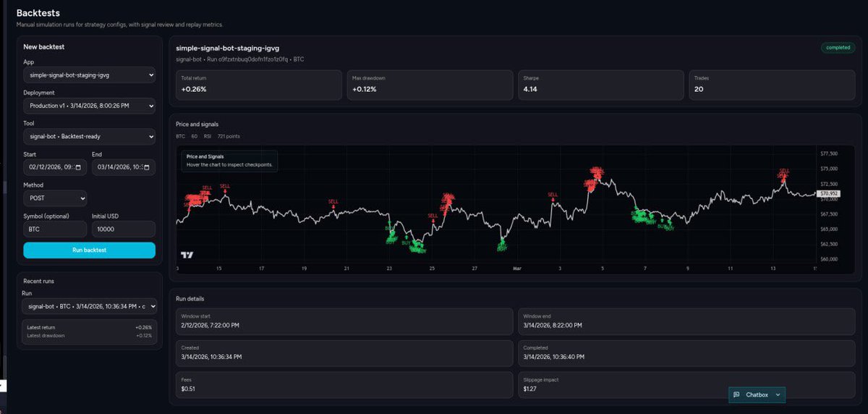The image size is (868, 414).
Task: Open the End date calendar picker icon
Action: point(148,167)
